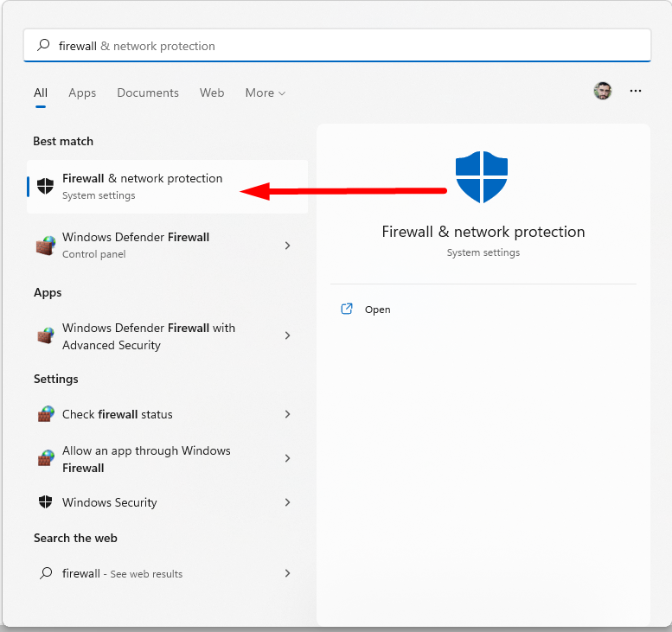
Task: Expand firewall web results chevron
Action: point(288,573)
